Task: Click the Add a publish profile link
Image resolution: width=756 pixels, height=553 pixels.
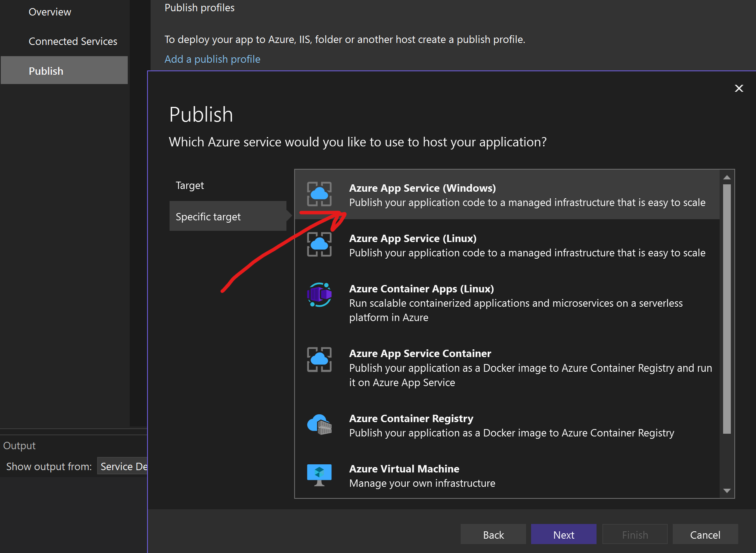Action: tap(213, 59)
